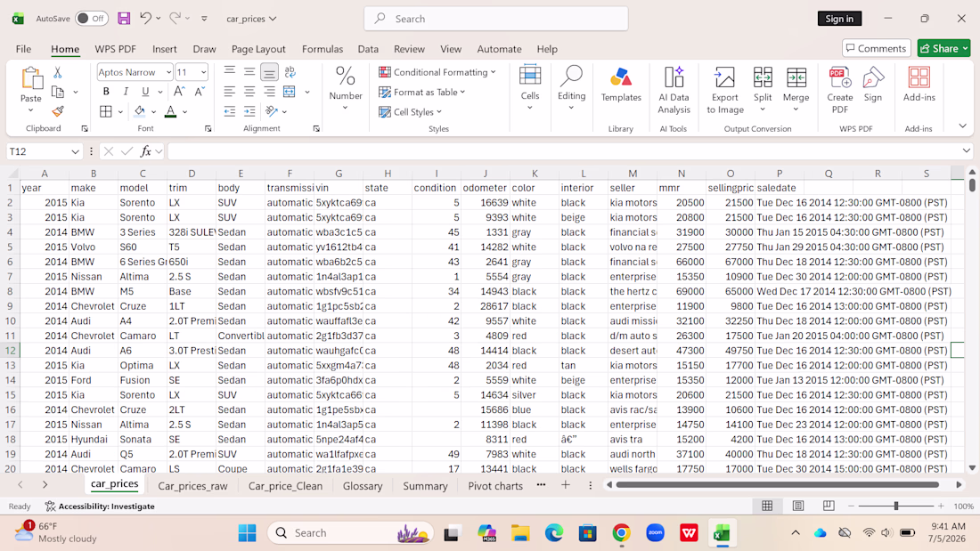980x551 pixels.
Task: Open Templates library
Action: (621, 85)
